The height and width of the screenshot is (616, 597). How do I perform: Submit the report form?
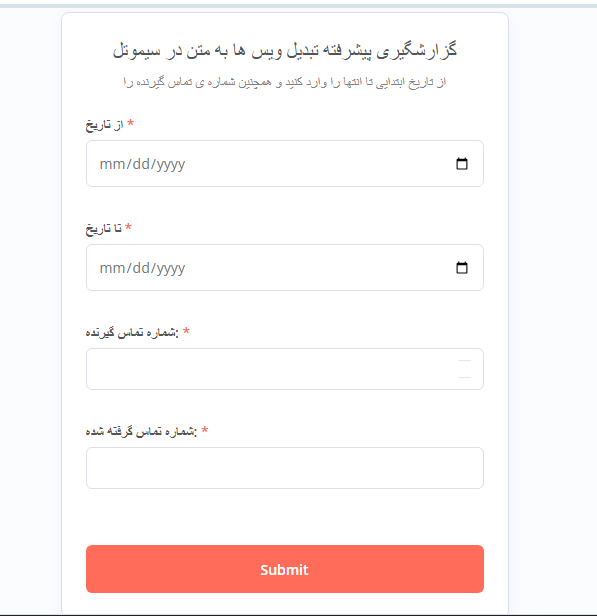pos(285,569)
